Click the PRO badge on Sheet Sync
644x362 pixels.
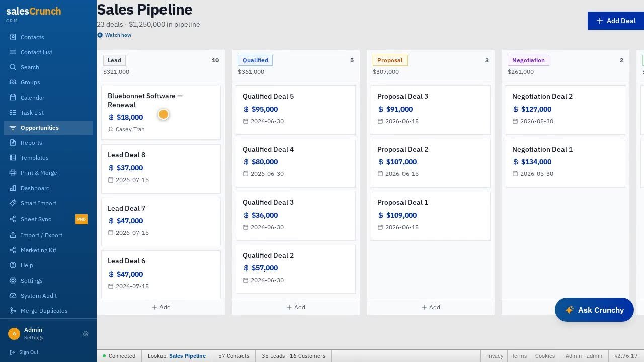[82, 219]
